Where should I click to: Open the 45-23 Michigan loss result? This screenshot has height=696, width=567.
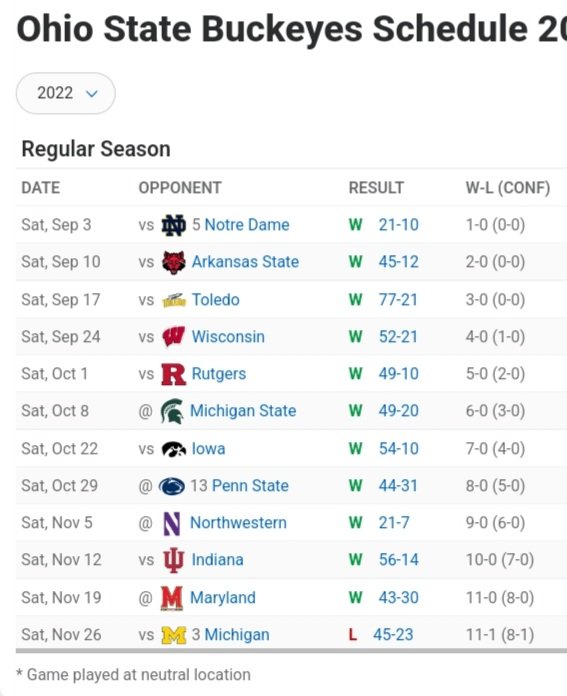coord(393,635)
